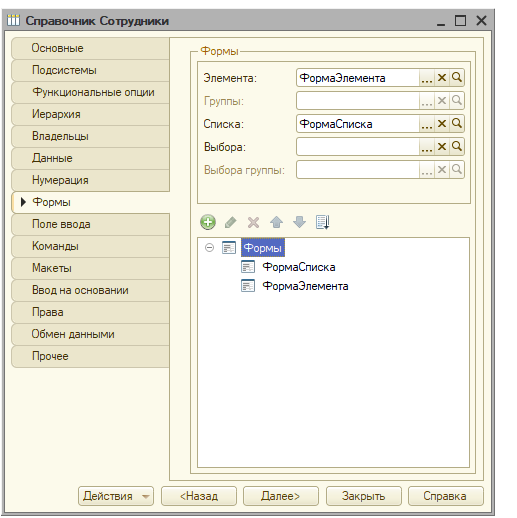Clear the Выбора field with X
The height and width of the screenshot is (518, 517).
point(442,147)
